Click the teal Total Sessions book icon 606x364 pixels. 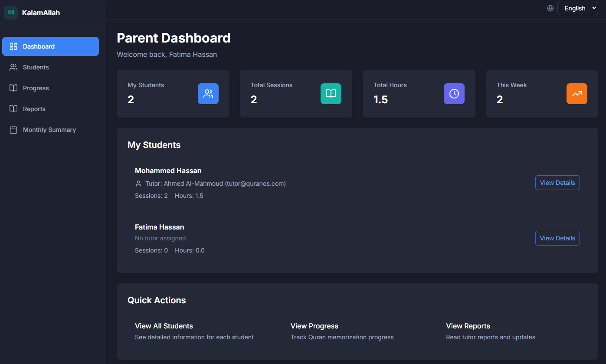(331, 94)
